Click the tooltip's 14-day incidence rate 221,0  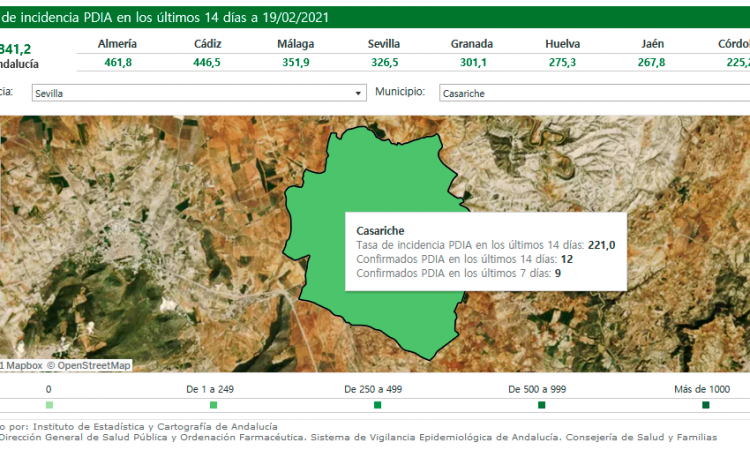(x=600, y=245)
